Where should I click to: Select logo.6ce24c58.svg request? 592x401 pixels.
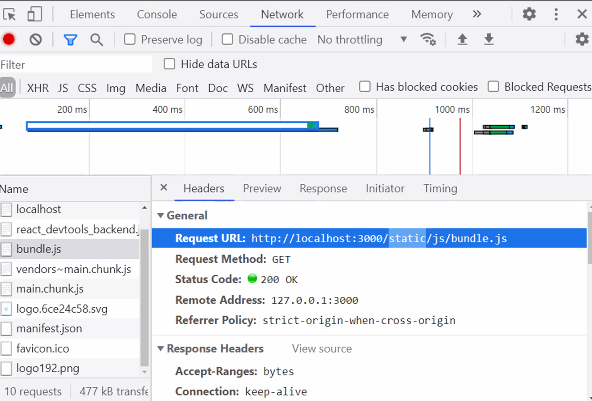pyautogui.click(x=70, y=309)
